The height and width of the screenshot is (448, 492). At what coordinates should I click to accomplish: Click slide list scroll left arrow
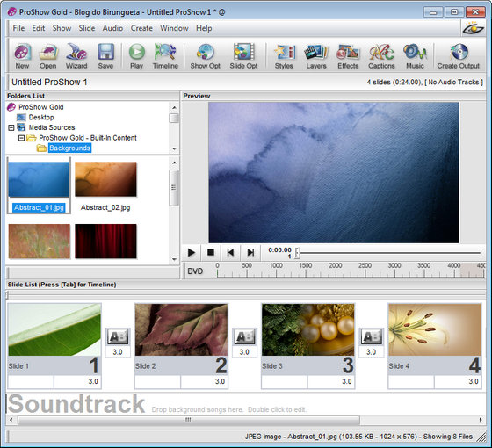(11, 420)
